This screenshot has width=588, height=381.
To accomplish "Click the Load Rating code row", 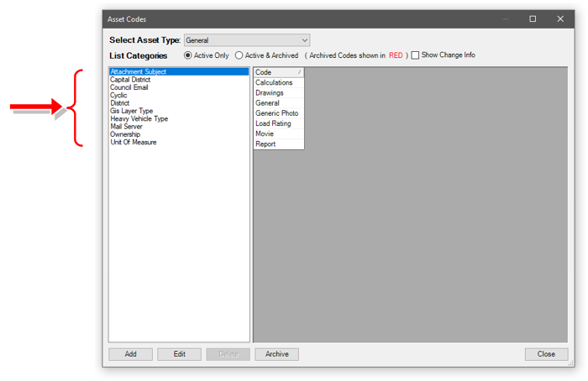I will click(x=274, y=123).
